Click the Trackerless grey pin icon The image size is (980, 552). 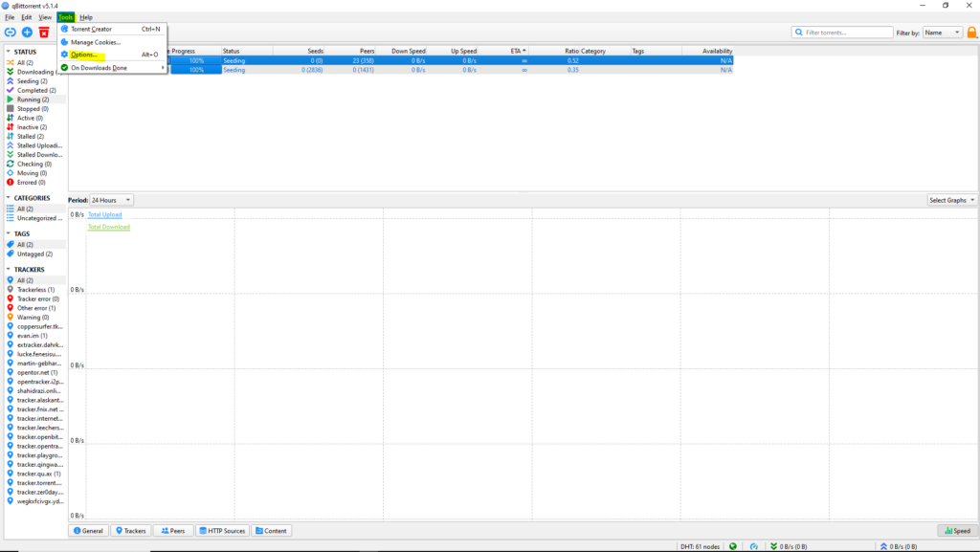tap(10, 289)
